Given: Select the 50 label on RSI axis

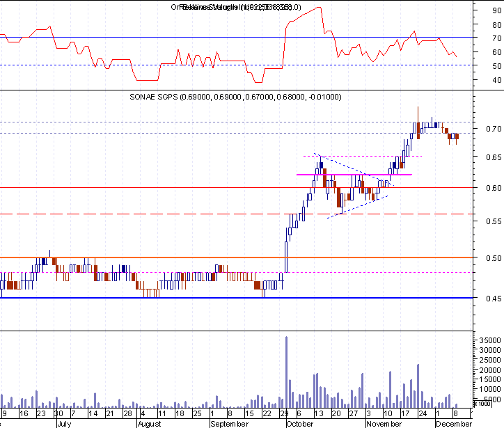Looking at the screenshot, I should pyautogui.click(x=496, y=66).
